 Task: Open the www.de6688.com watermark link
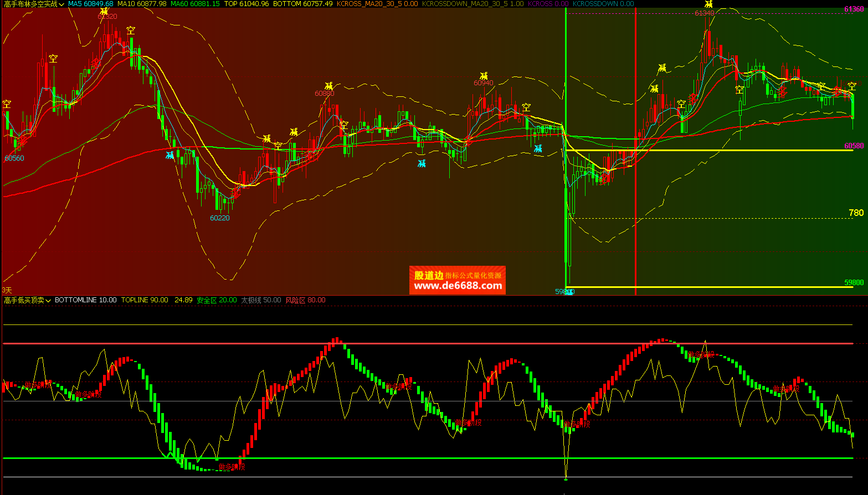pos(458,286)
